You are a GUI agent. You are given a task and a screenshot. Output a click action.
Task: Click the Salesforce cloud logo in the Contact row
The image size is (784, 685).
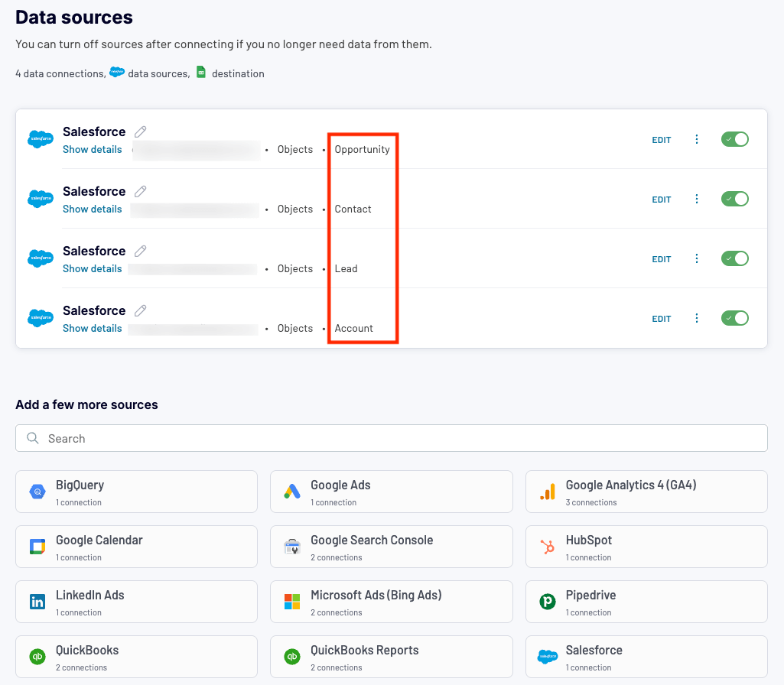(41, 198)
